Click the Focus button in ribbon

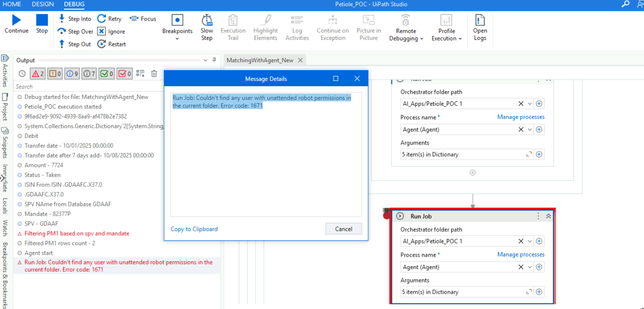click(143, 19)
